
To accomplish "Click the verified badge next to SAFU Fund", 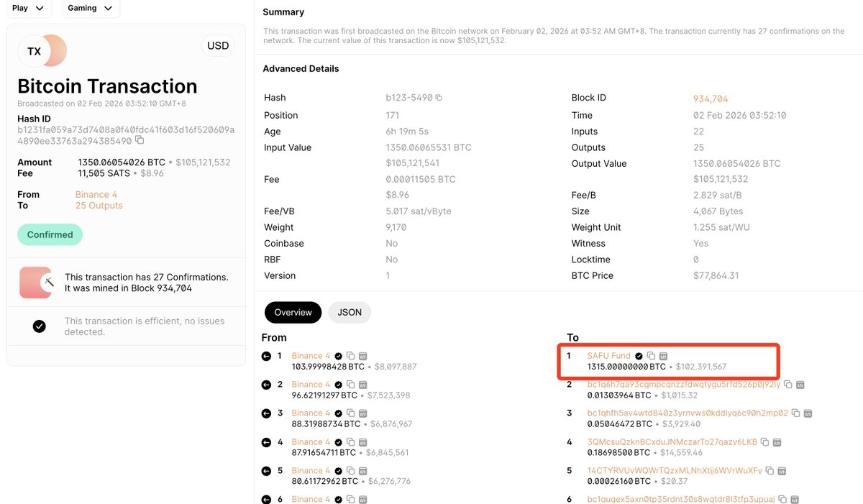I will coord(639,356).
